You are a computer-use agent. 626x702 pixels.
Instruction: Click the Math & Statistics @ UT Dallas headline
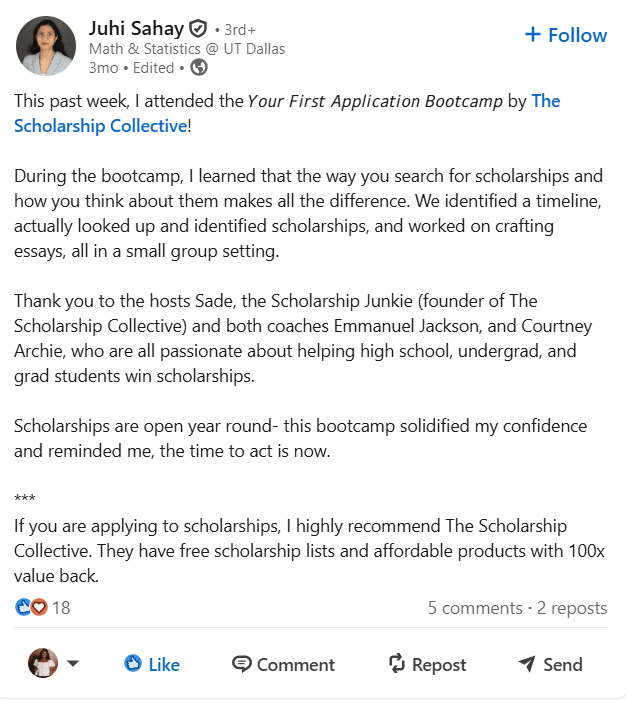click(x=186, y=49)
